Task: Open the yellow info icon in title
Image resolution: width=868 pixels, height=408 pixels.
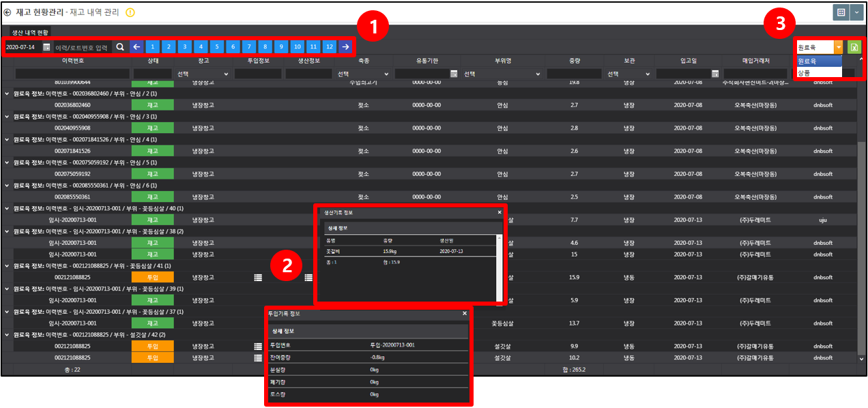Action: pyautogui.click(x=130, y=12)
